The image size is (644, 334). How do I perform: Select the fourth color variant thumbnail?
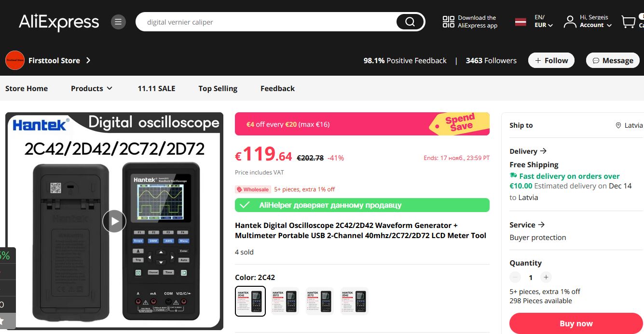coord(355,301)
